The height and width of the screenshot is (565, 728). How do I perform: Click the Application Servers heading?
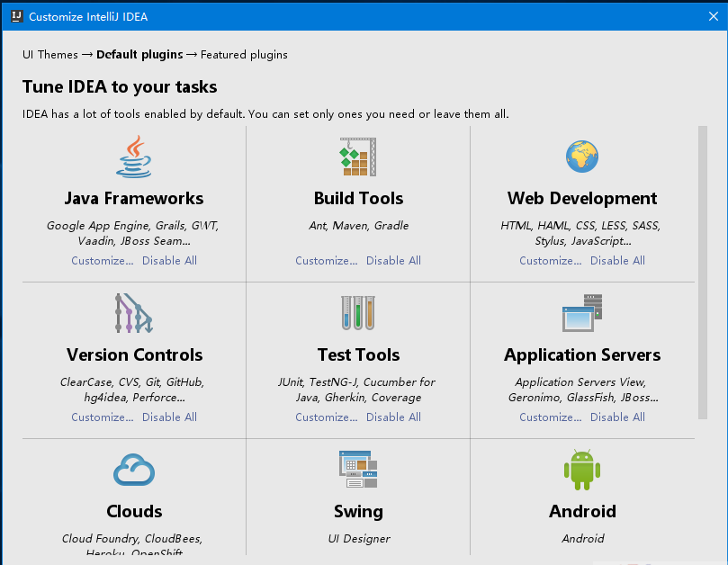[582, 354]
